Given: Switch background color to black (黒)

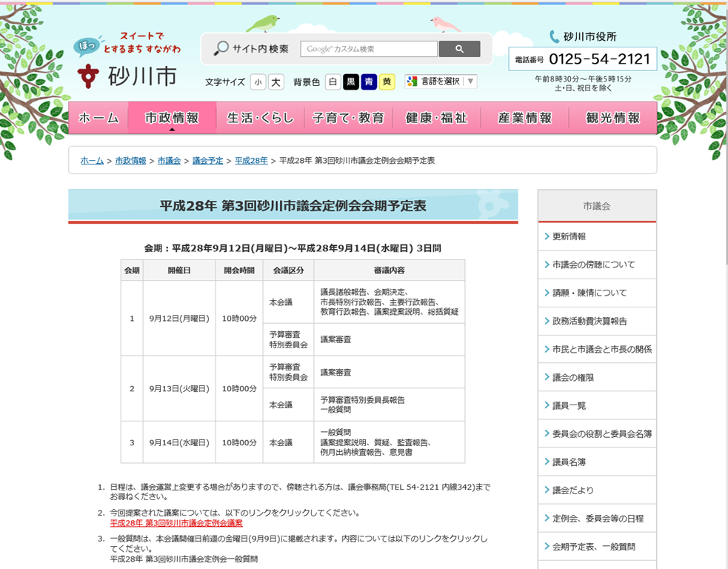Looking at the screenshot, I should coord(351,82).
